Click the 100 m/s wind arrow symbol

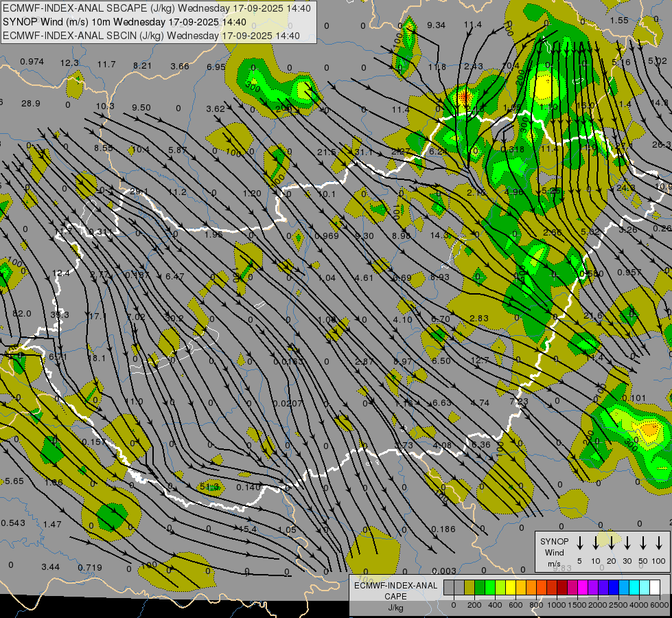(x=659, y=543)
